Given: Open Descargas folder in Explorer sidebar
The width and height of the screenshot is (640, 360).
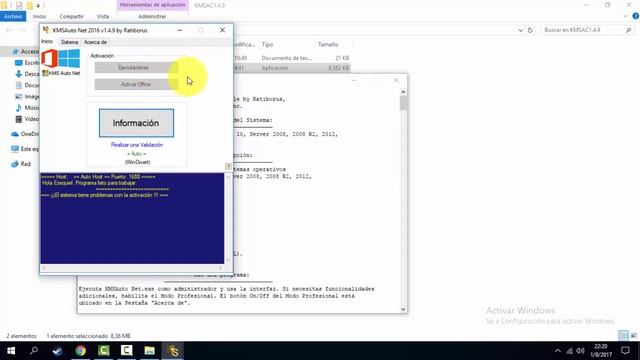Looking at the screenshot, I should pos(27,74).
